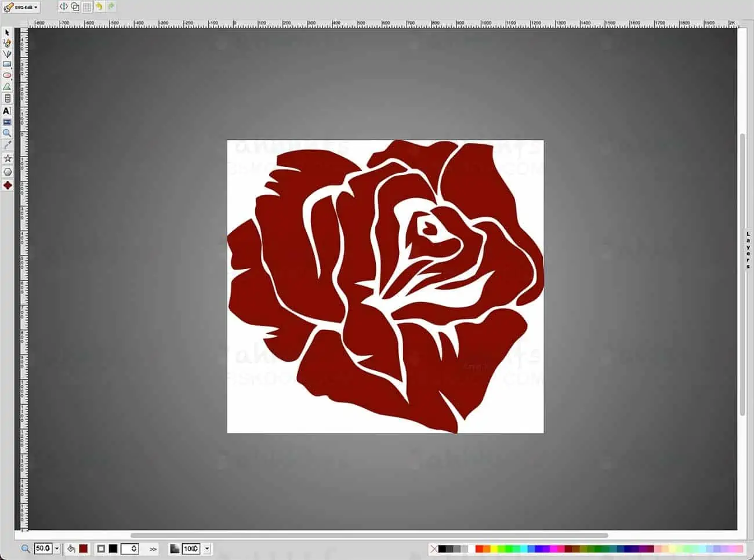Click the dark red fill color swatch
Screen dimensions: 754x560
pyautogui.click(x=84, y=548)
